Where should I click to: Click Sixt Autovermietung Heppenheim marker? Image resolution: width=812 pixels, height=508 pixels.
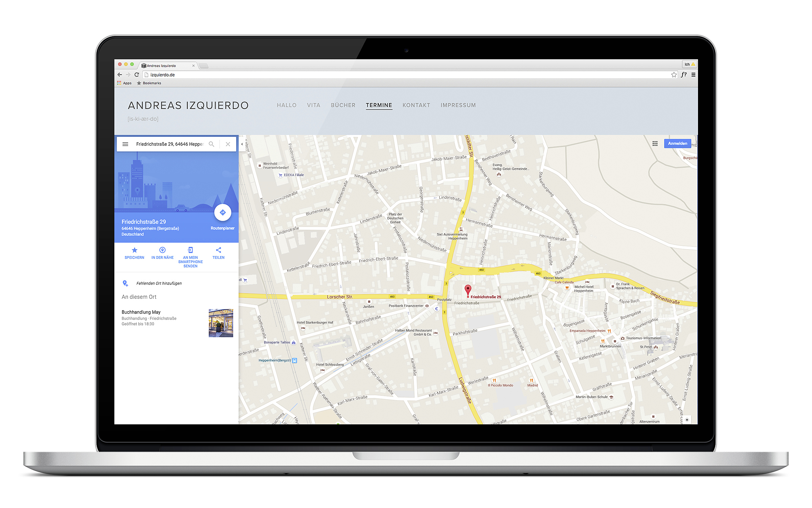coord(461,230)
